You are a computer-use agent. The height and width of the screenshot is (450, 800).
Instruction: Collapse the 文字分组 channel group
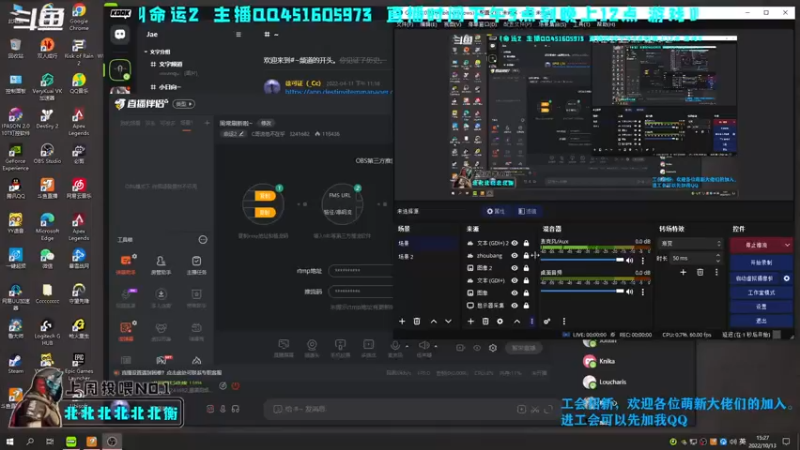point(157,52)
